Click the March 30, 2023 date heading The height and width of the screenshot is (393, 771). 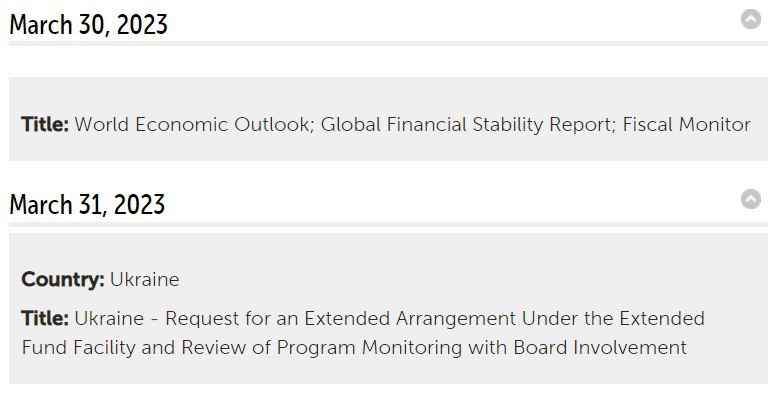click(x=89, y=24)
